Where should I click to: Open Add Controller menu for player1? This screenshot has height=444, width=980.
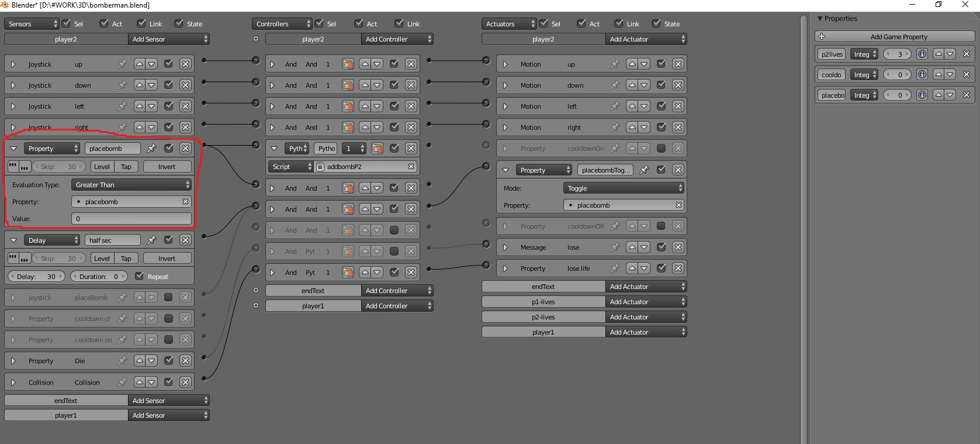[397, 306]
